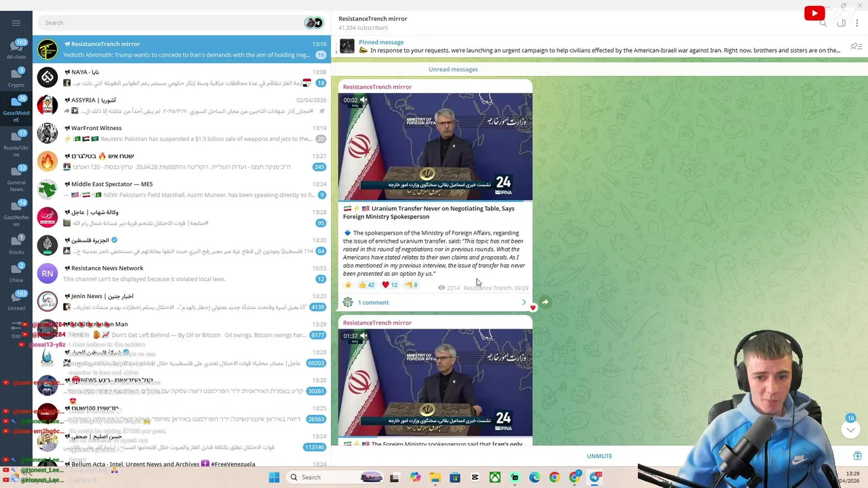Click the ResistanceTrench mirror name on first post
The image size is (868, 488).
pos(377,87)
